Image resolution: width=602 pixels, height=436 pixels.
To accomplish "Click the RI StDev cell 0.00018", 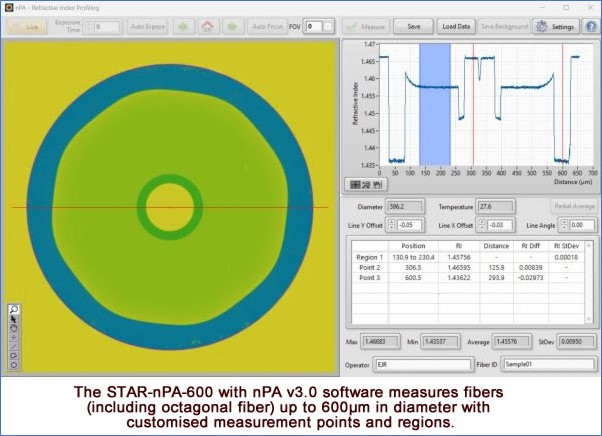I will pos(566,257).
